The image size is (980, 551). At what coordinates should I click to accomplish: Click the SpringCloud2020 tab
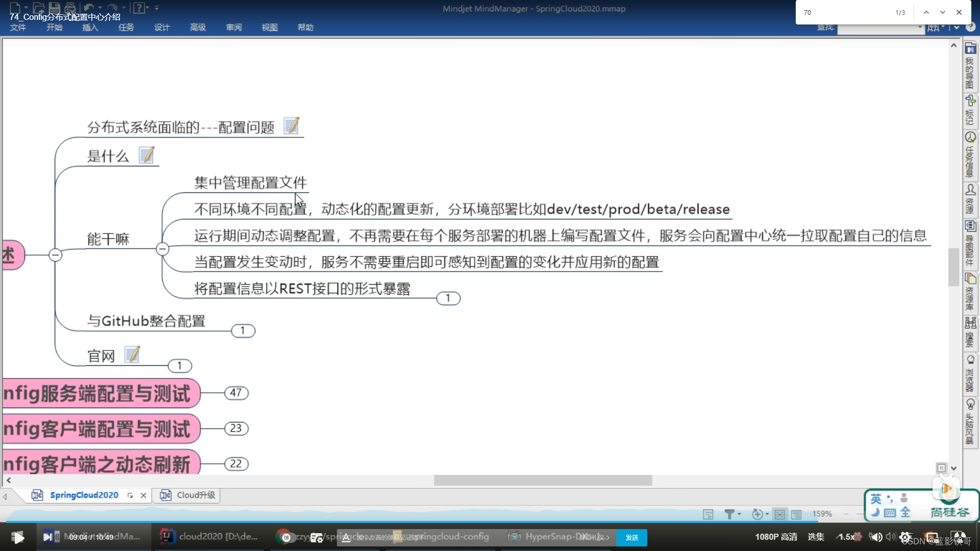[84, 495]
